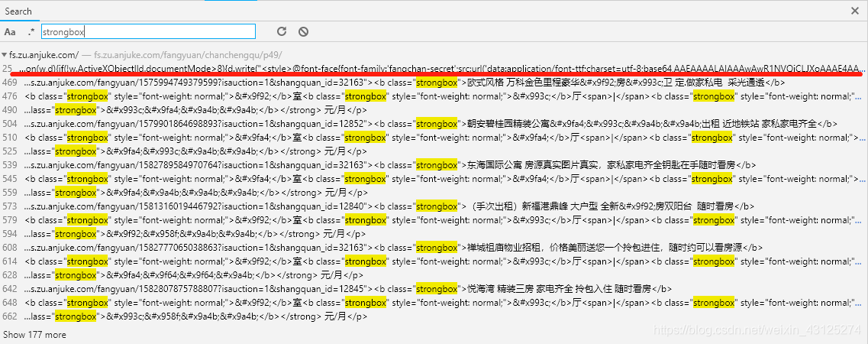The image size is (868, 344).
Task: Select the Search tab
Action: 18,11
